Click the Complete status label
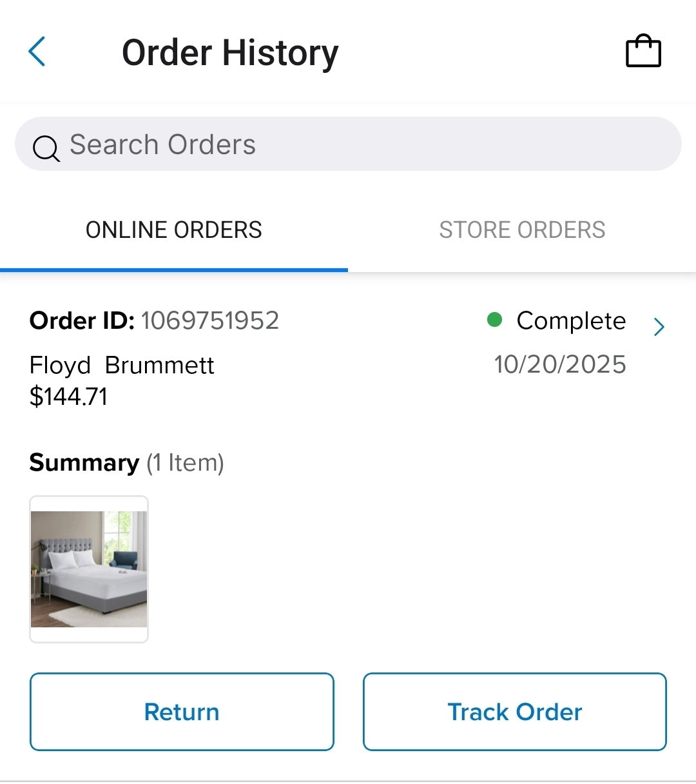 pos(571,320)
